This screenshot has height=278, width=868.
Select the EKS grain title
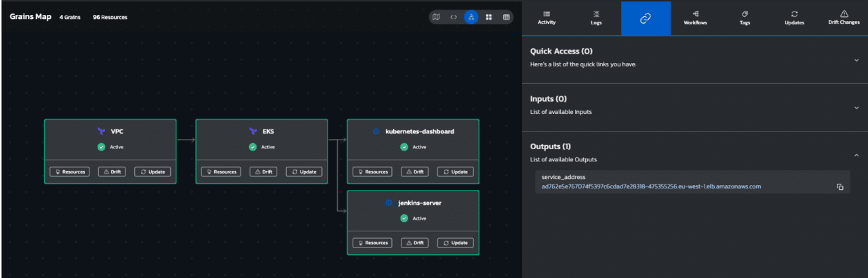point(268,132)
